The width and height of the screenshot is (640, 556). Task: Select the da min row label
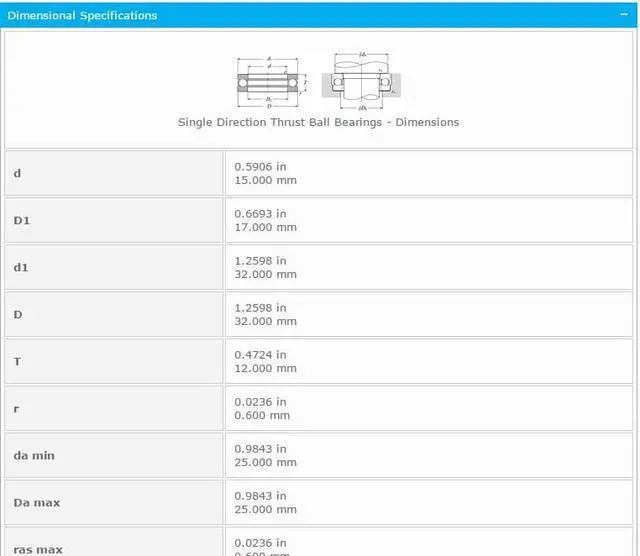click(x=34, y=455)
